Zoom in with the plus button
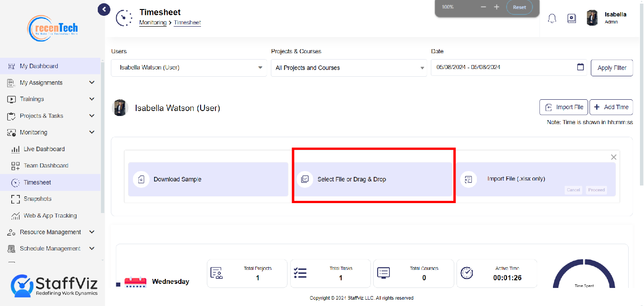The width and height of the screenshot is (644, 306). click(497, 7)
